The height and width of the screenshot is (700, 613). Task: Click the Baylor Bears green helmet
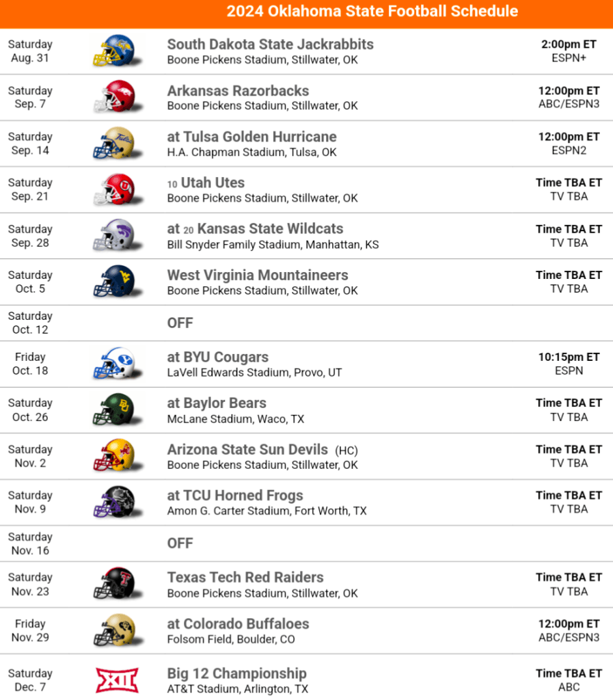114,409
